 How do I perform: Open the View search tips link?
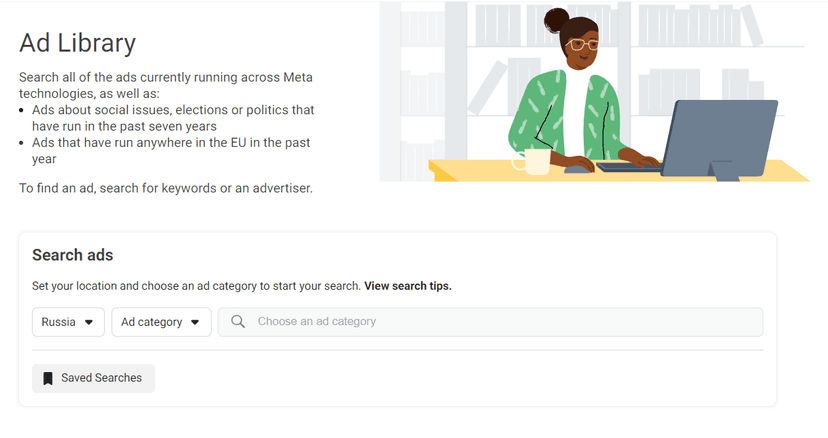pos(408,286)
